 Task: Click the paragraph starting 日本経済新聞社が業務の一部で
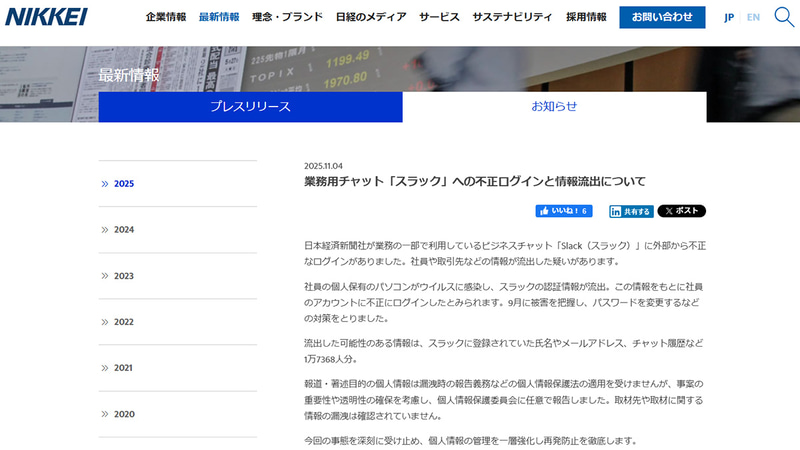(505, 254)
